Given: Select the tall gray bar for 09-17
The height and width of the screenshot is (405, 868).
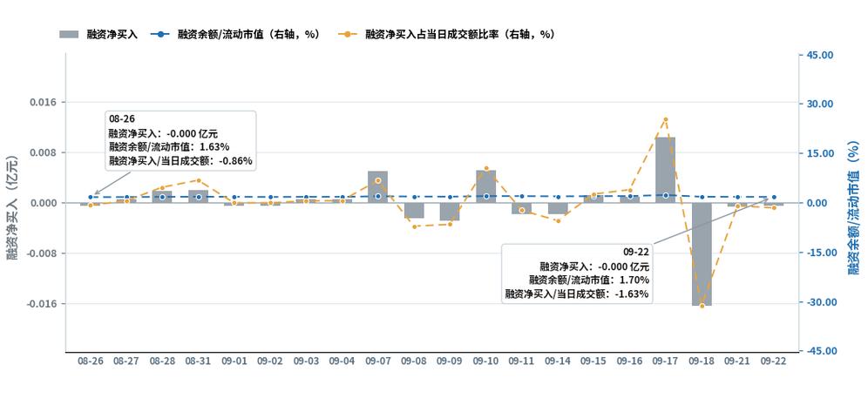Looking at the screenshot, I should (666, 170).
